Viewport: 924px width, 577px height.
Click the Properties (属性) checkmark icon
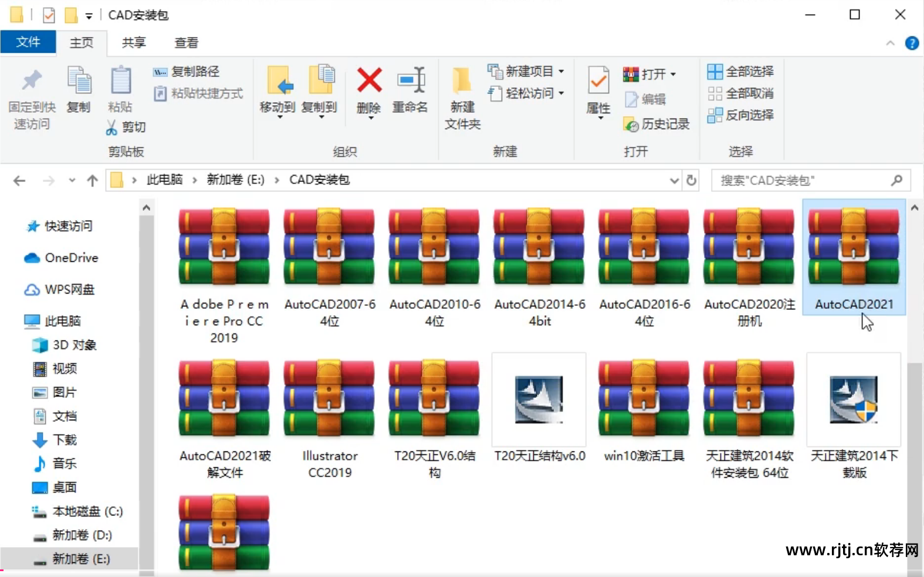tap(598, 81)
